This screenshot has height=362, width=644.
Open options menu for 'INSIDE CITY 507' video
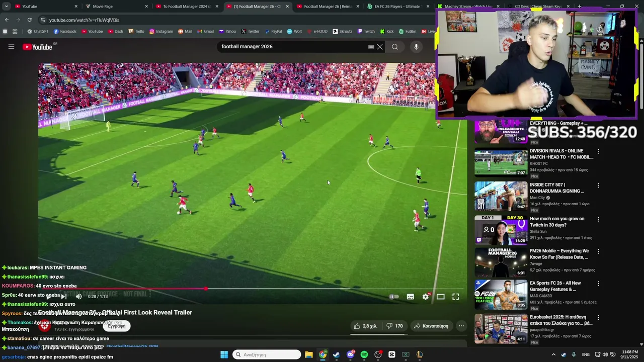(598, 186)
